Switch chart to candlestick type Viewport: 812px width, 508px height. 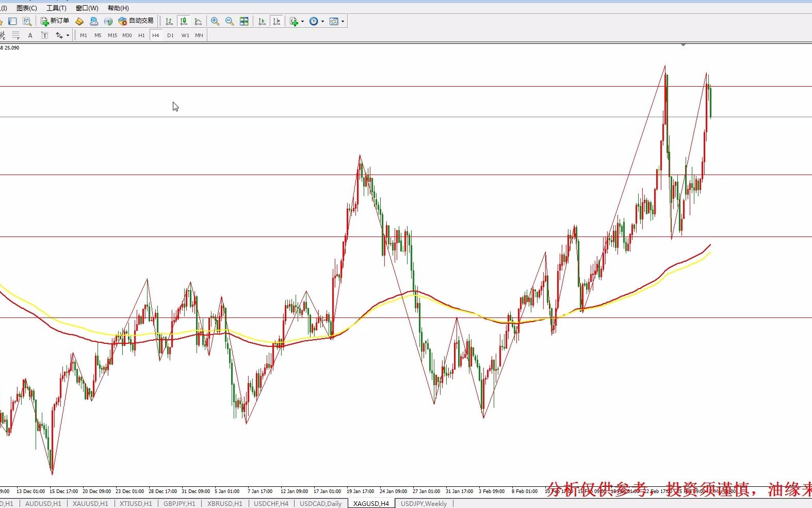tap(183, 21)
